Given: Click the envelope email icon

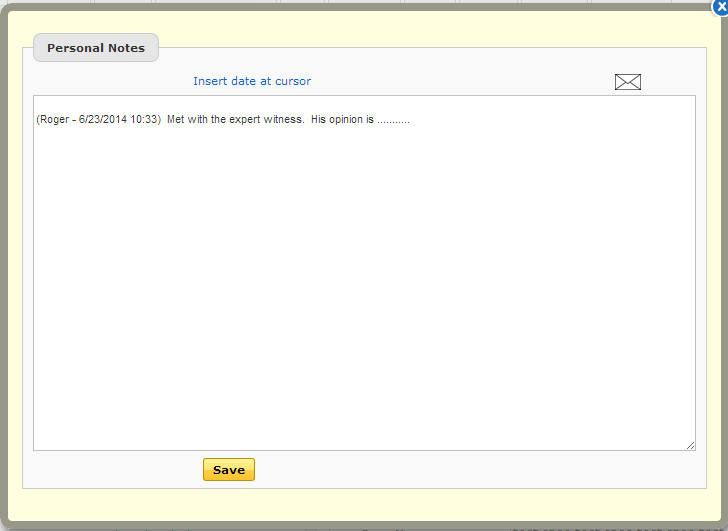Looking at the screenshot, I should (628, 82).
